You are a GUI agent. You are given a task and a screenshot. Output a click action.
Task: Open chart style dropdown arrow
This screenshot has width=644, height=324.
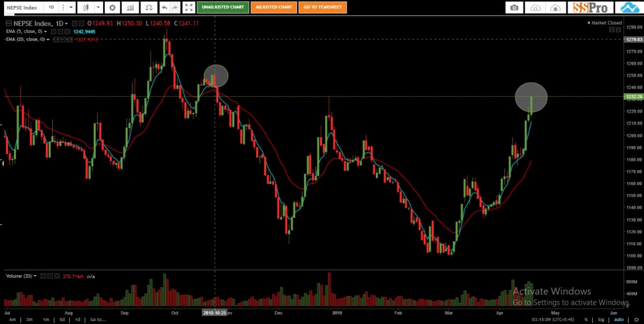(98, 8)
